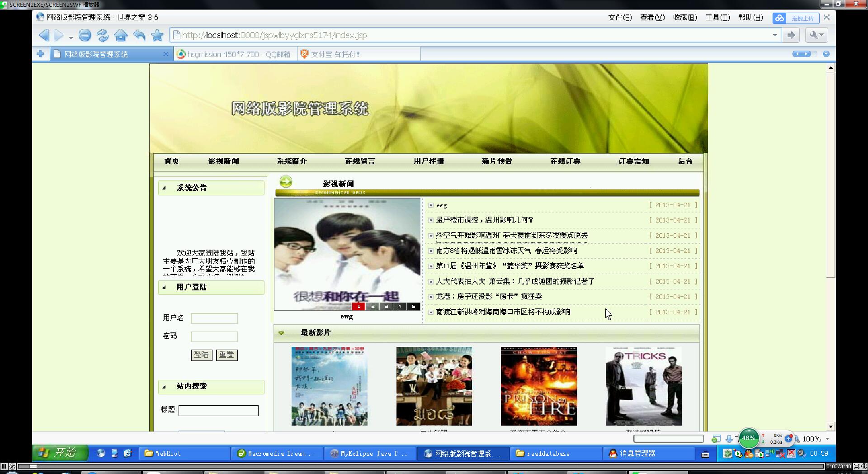Open 新片预告 navigation link
The width and height of the screenshot is (868, 474).
497,161
